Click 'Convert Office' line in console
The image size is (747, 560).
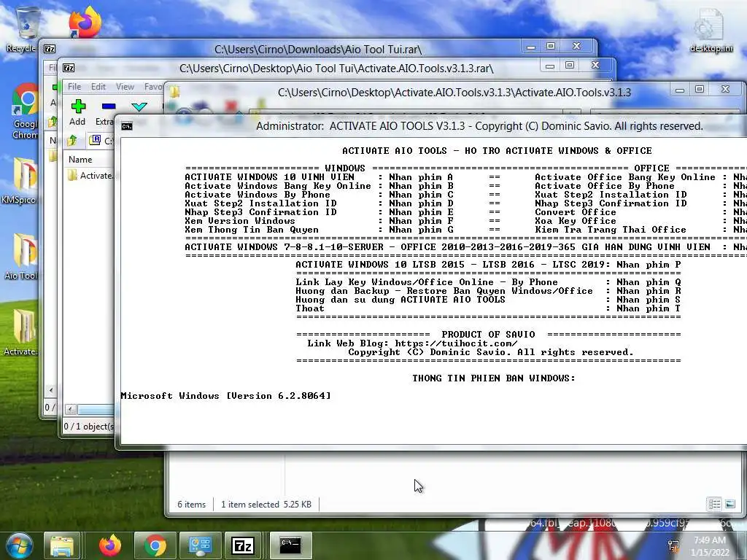pyautogui.click(x=576, y=212)
